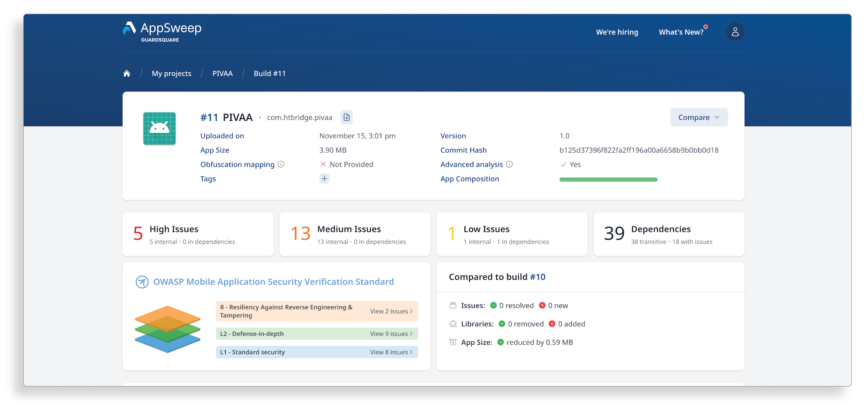This screenshot has height=418, width=868.
Task: Click the puzzle icon next to Libraries
Action: pos(453,324)
